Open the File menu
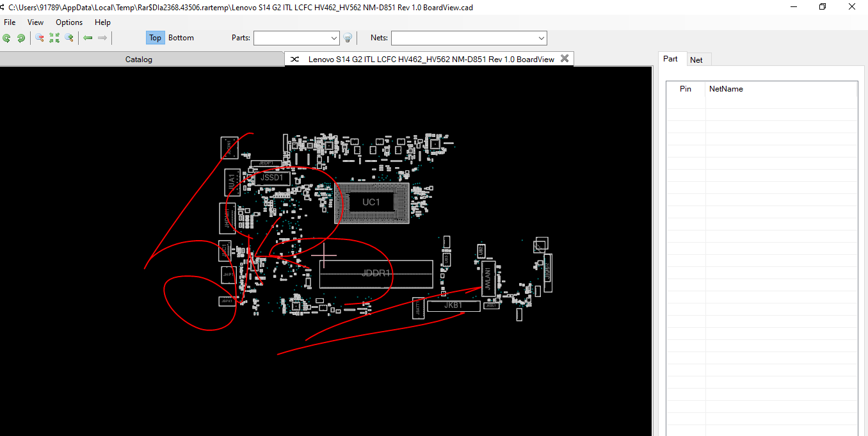This screenshot has height=436, width=868. click(x=10, y=22)
